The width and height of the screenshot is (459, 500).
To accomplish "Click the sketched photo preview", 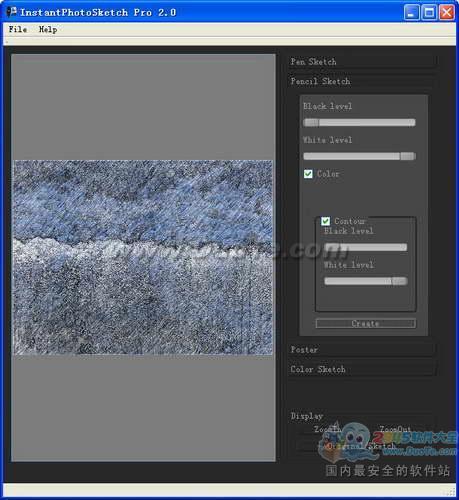I will [x=143, y=257].
